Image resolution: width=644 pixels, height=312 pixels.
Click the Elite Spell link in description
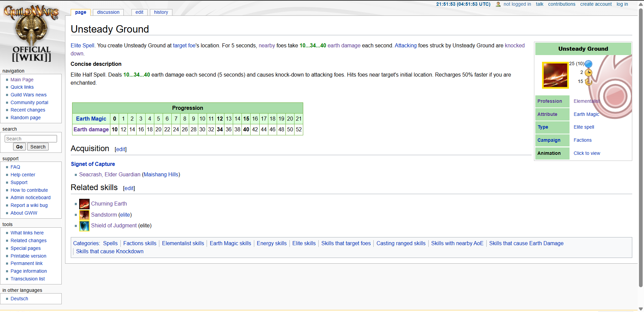[83, 46]
